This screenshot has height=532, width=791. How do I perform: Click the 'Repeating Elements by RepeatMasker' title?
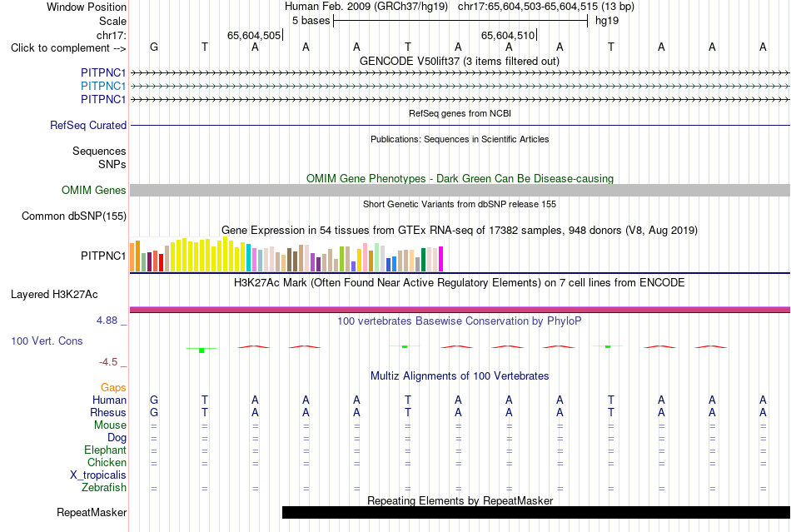460,500
